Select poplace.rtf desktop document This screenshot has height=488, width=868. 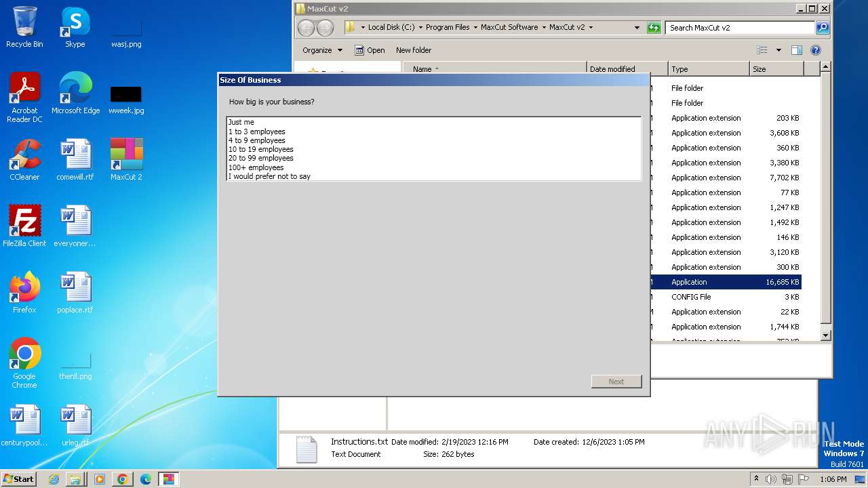75,293
